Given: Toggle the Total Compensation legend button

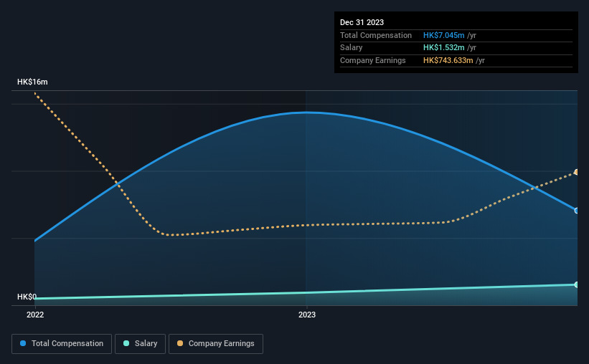Looking at the screenshot, I should tap(62, 344).
